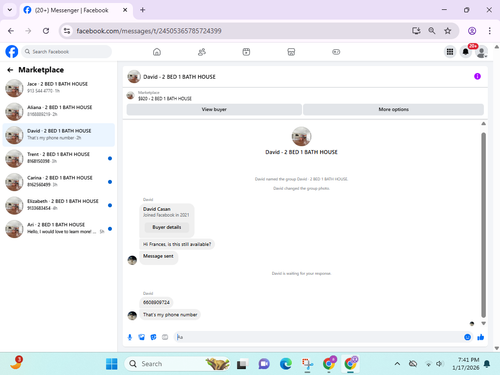Select David's 2 BED 1 BATH HOUSE conversation
The width and height of the screenshot is (500, 375).
[59, 135]
